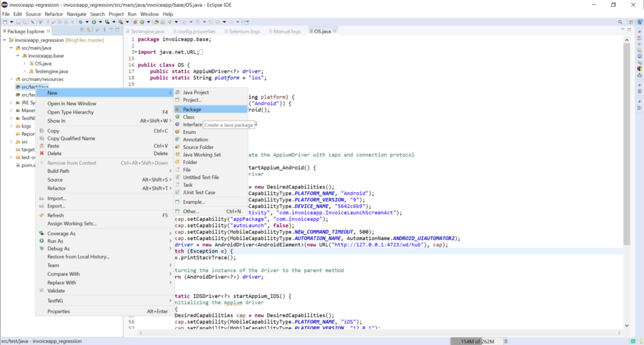Open the Build Path submenu
644x345 pixels.
click(x=105, y=171)
